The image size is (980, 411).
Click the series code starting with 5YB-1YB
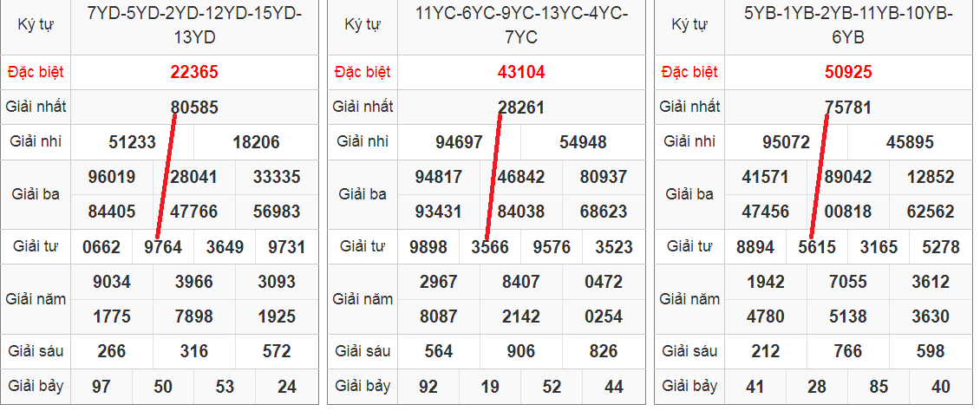(848, 25)
